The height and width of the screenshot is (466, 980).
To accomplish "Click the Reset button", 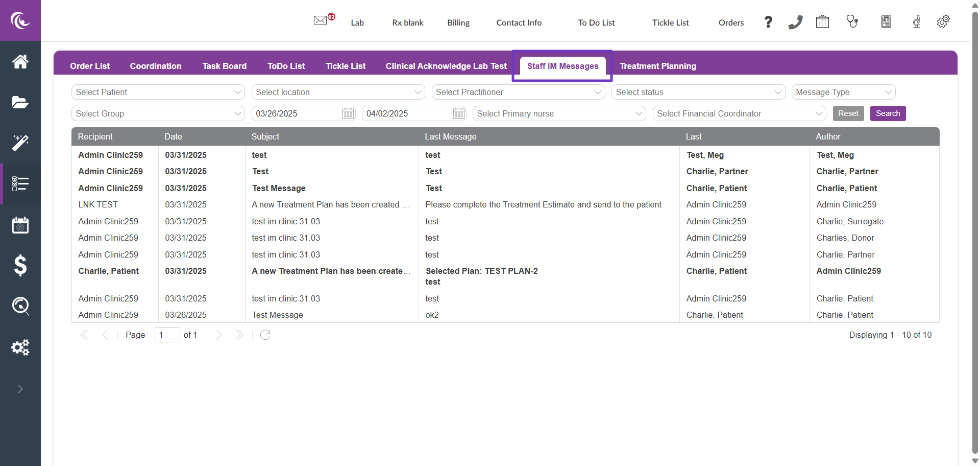I will coord(848,113).
